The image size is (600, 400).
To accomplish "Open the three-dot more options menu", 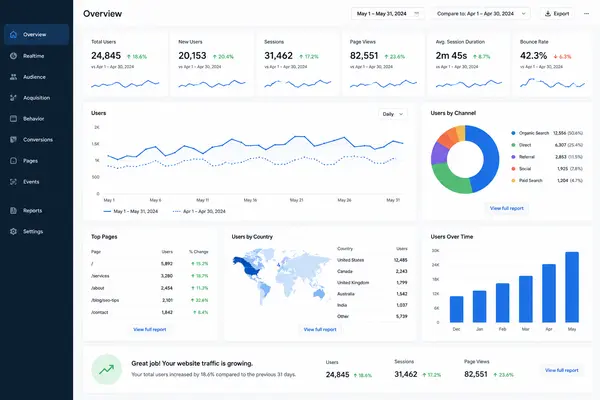I will pyautogui.click(x=586, y=14).
